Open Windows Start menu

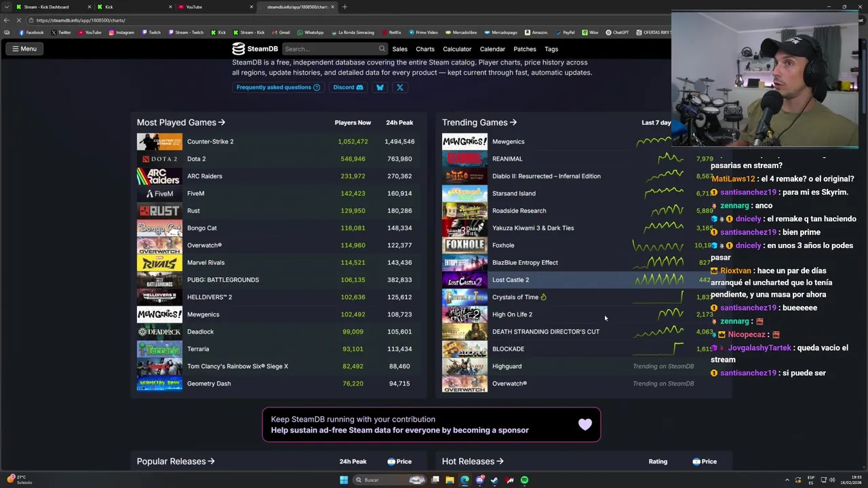[344, 480]
